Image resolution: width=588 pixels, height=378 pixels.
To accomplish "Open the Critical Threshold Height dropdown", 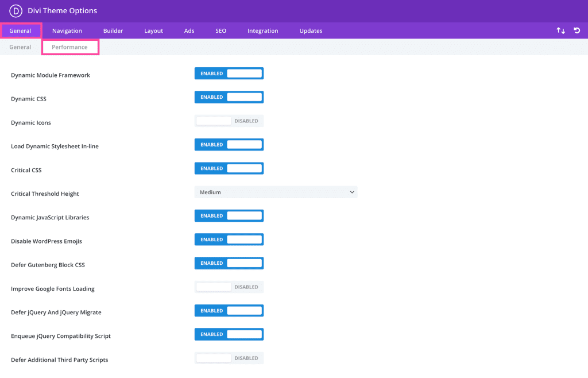I will tap(276, 192).
